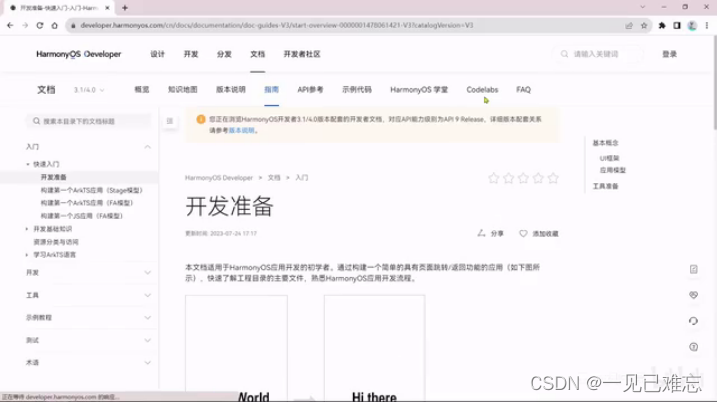Open 开发 in top navigation
Viewport: 717px width, 402px height.
point(191,54)
